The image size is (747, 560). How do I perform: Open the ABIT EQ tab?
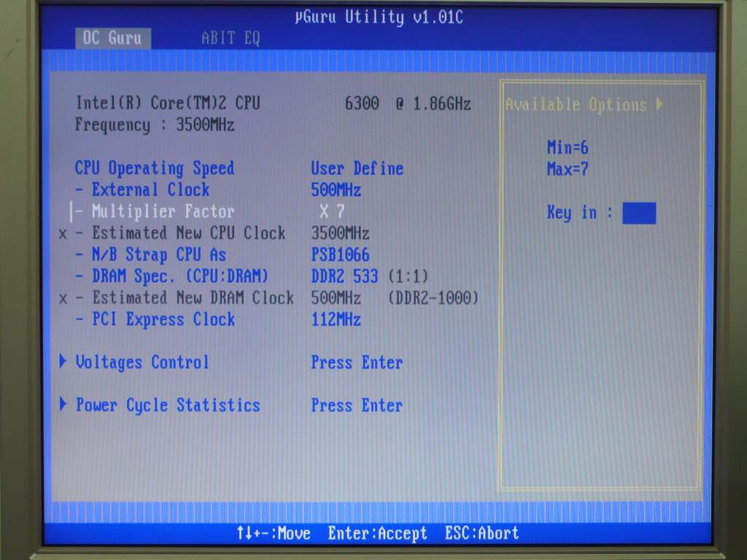tap(231, 38)
